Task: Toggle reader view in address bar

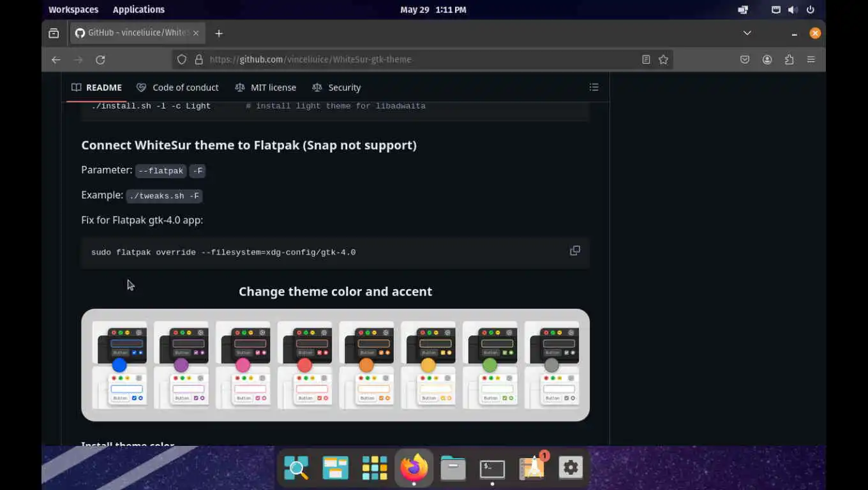Action: click(x=646, y=59)
